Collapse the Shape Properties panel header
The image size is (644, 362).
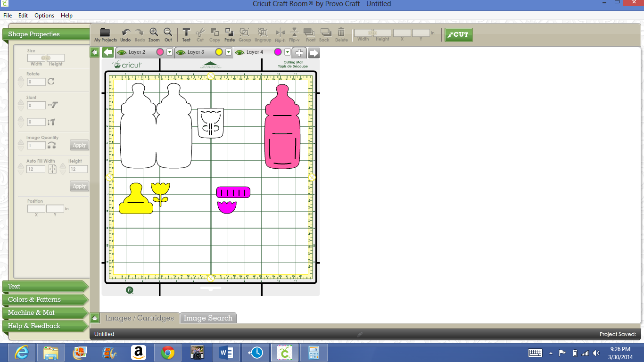(x=46, y=34)
